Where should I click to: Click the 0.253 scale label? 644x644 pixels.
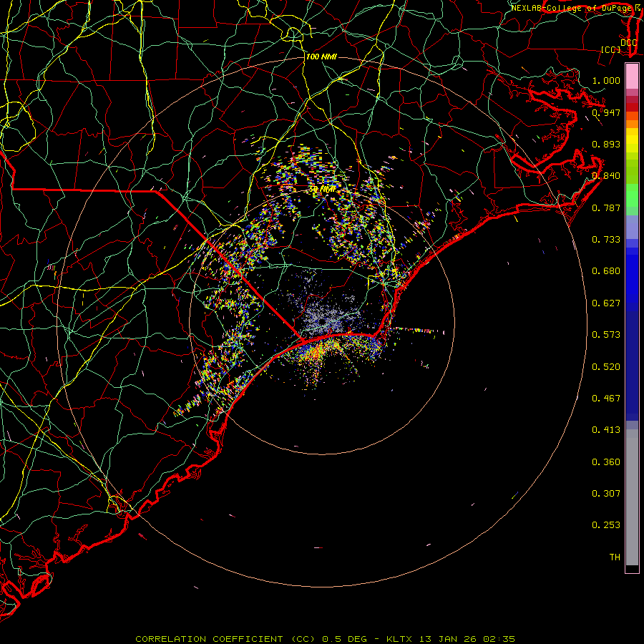click(606, 525)
